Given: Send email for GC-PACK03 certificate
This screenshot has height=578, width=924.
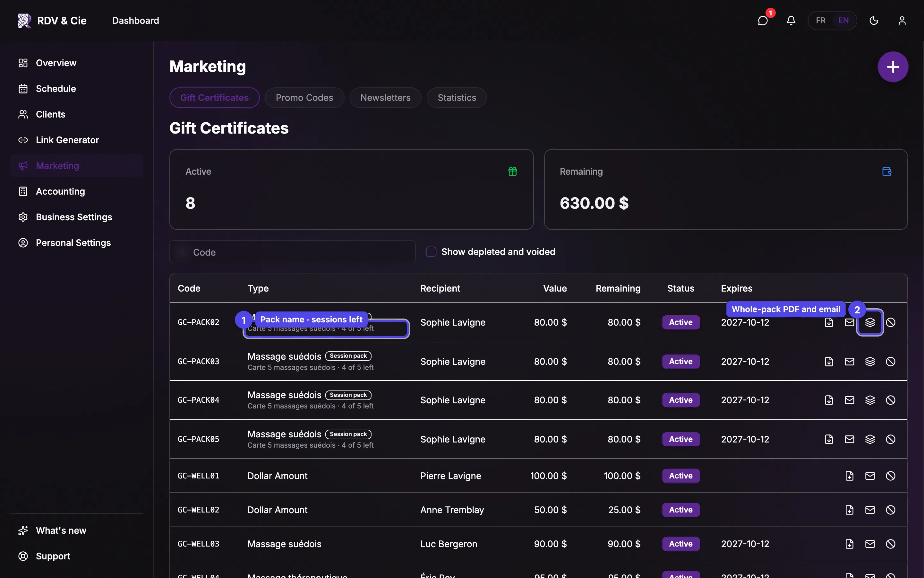Looking at the screenshot, I should (x=850, y=361).
